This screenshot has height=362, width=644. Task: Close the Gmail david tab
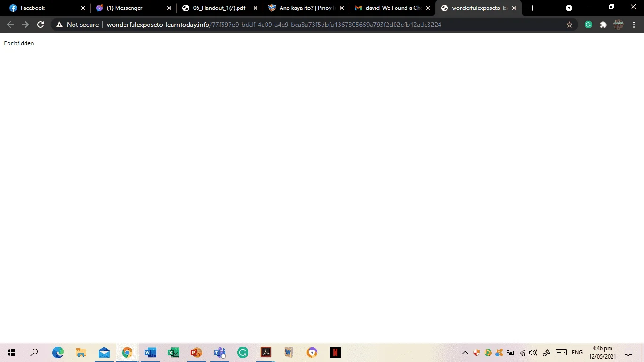[x=428, y=8]
